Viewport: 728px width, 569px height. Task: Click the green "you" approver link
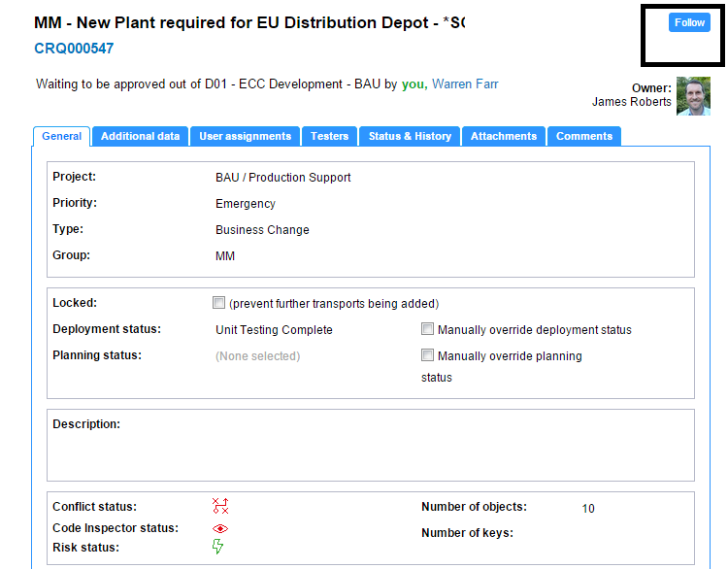(x=413, y=84)
